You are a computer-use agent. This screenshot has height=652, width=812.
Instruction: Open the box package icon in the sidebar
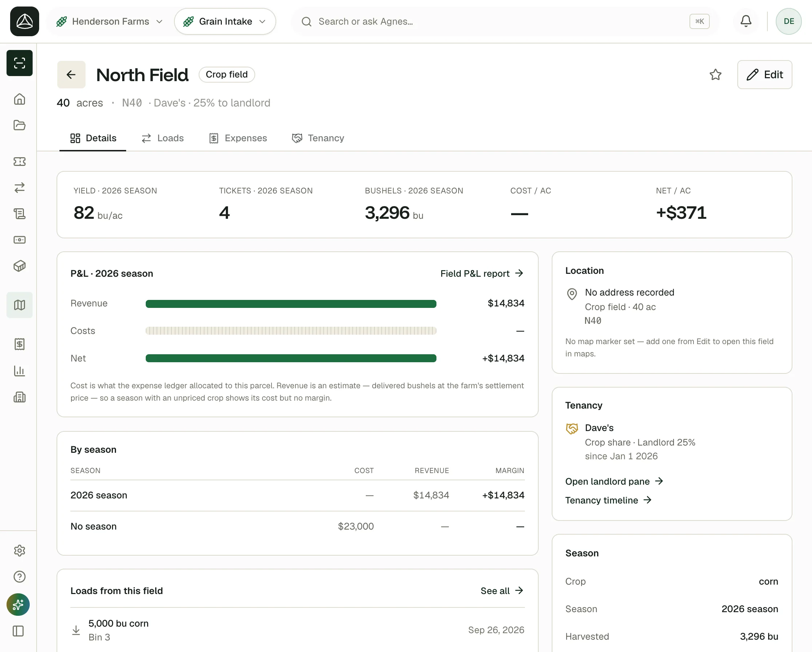[x=20, y=266]
